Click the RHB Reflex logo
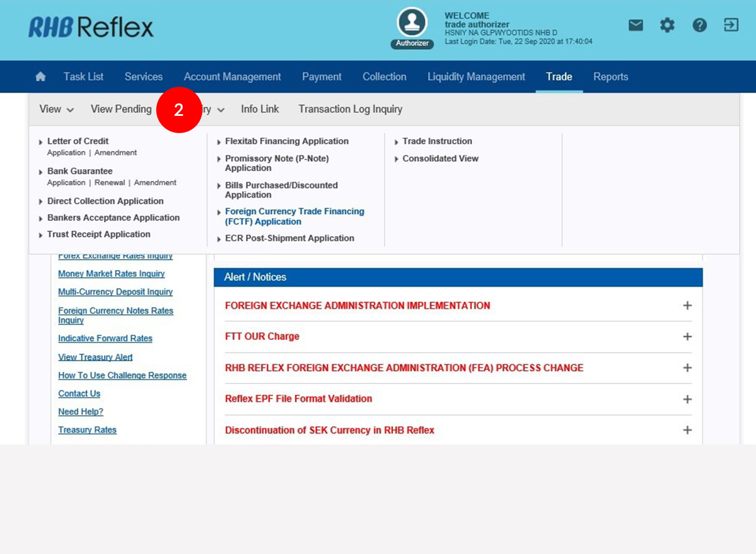The height and width of the screenshot is (554, 756). 91,28
